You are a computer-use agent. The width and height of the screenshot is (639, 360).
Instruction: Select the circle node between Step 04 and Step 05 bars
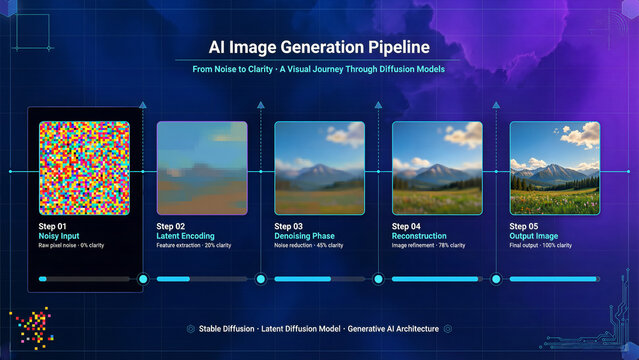(x=496, y=279)
